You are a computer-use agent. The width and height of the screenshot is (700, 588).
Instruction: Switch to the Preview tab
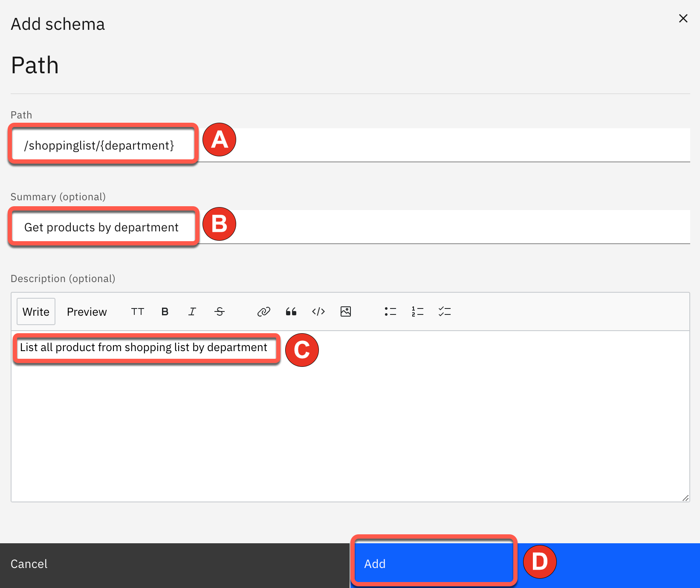point(87,312)
